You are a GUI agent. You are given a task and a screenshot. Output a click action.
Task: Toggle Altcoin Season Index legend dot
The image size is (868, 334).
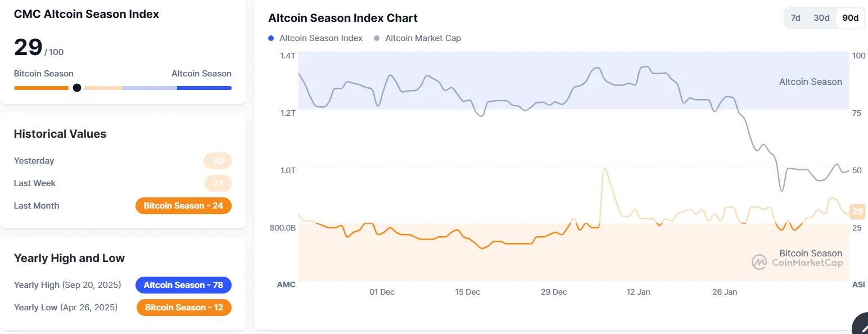tap(272, 38)
